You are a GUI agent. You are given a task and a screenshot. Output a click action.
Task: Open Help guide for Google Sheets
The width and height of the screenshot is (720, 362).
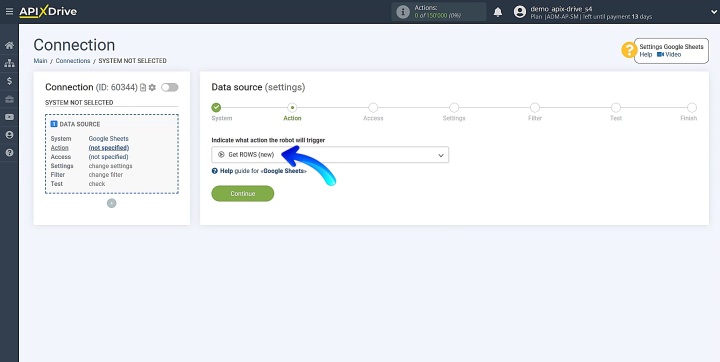[x=259, y=171]
